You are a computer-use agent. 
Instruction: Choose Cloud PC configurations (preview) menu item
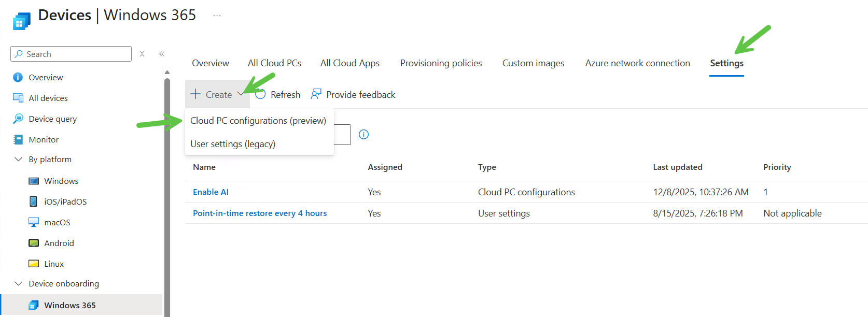(x=259, y=121)
